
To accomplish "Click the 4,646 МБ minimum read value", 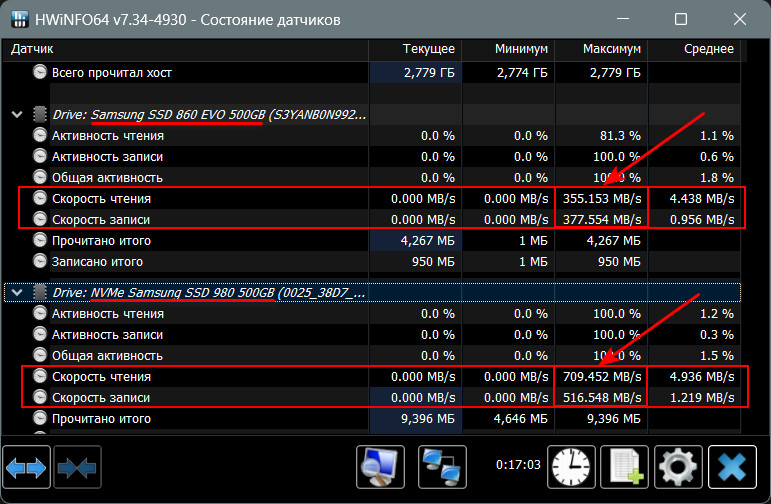I will coord(520,419).
